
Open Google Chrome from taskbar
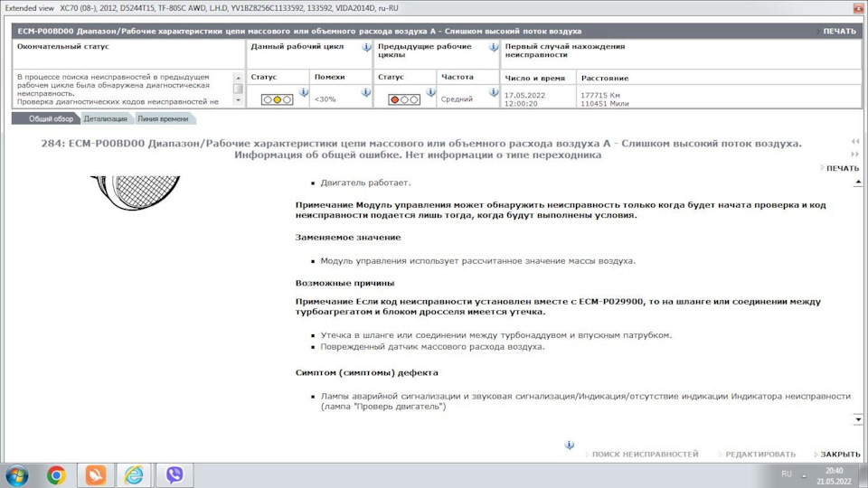point(56,475)
